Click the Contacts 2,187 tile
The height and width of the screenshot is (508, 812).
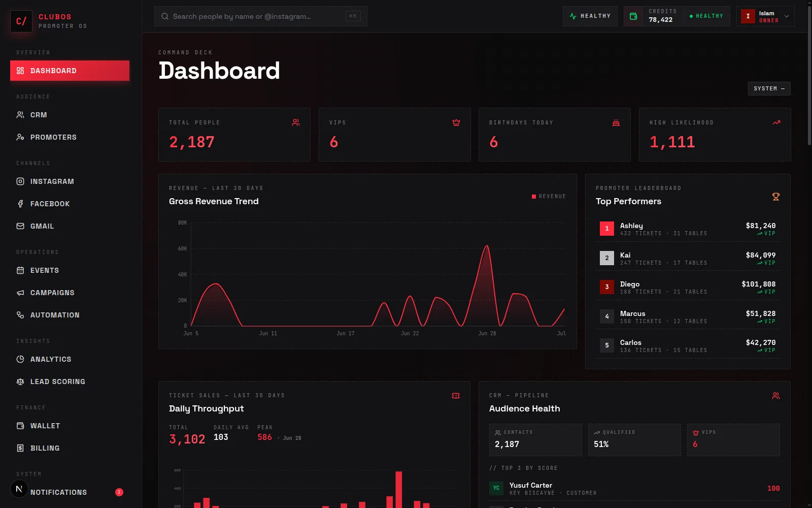(535, 440)
